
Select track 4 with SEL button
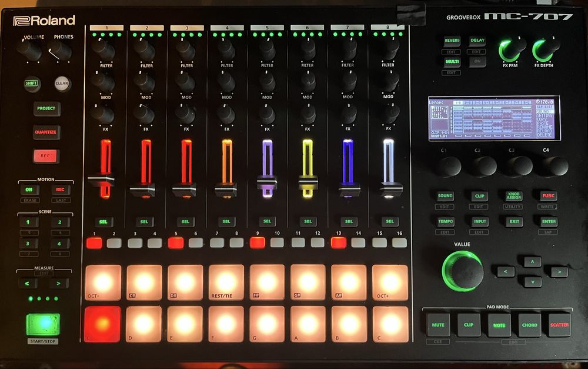226,221
